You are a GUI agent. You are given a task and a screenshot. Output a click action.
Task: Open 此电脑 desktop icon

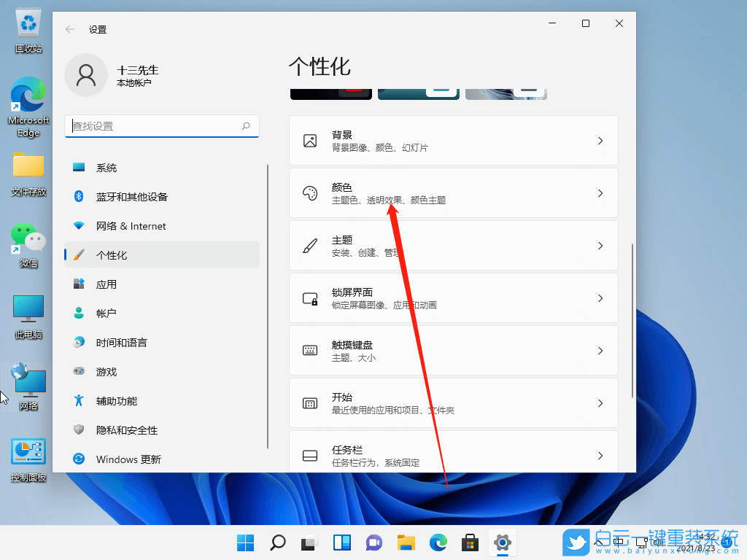[28, 309]
